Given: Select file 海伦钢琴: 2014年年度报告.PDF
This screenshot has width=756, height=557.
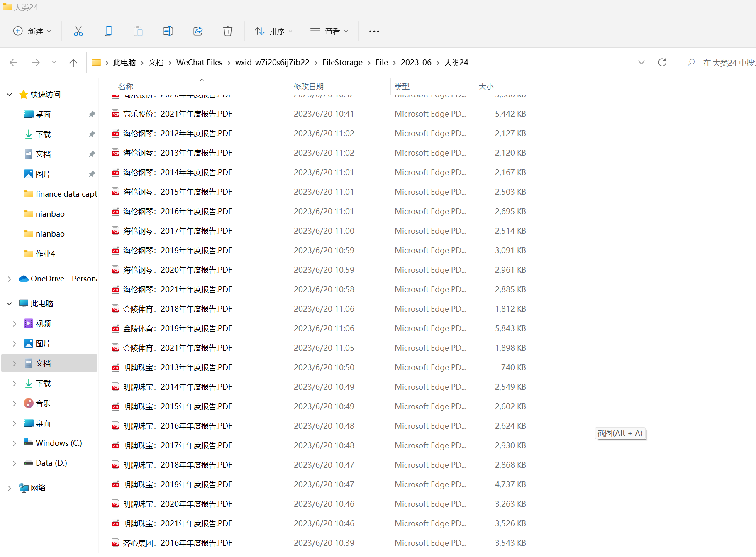Looking at the screenshot, I should point(178,173).
